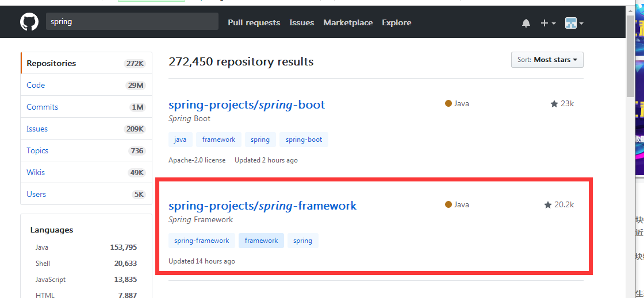Click the 272,450 repository results heading
This screenshot has width=644, height=298.
coord(241,61)
